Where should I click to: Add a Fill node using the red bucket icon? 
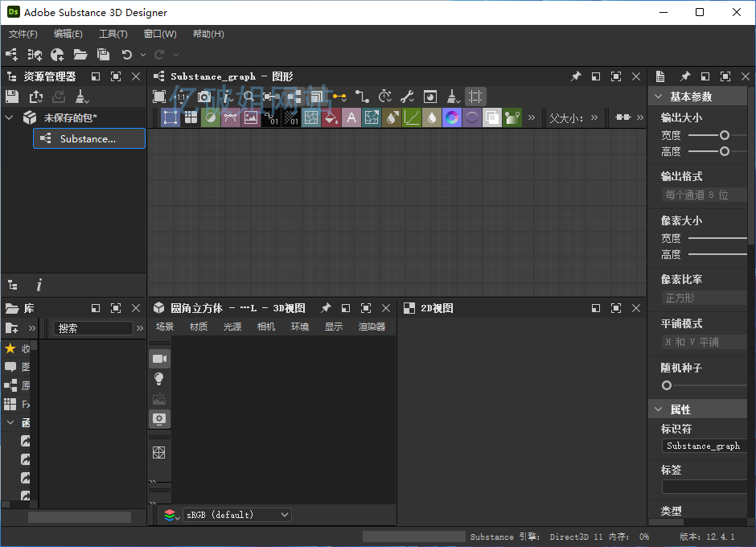(x=331, y=117)
